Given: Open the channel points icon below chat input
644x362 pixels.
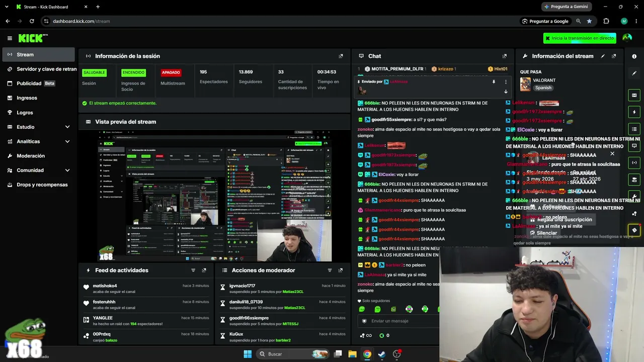Looking at the screenshot, I should point(366,335).
